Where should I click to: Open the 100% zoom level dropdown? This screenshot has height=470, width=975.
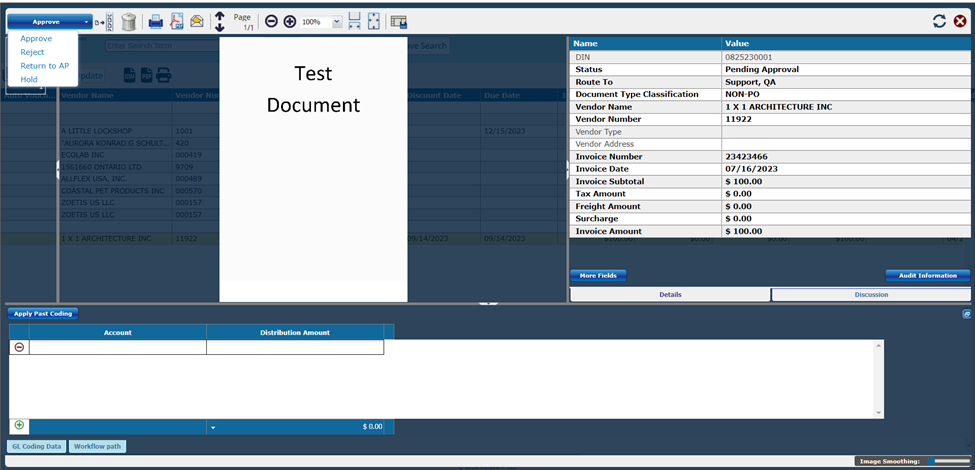click(x=336, y=21)
